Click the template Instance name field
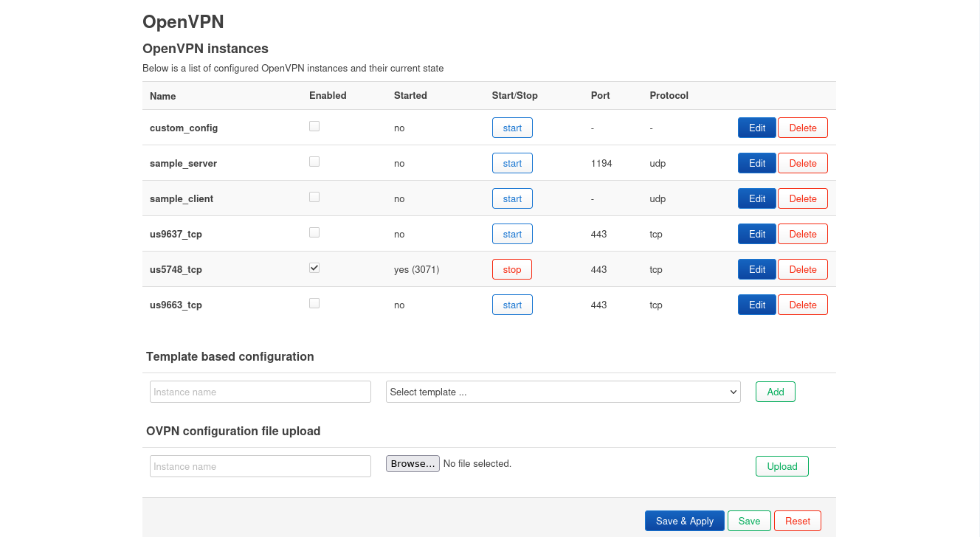 tap(260, 392)
